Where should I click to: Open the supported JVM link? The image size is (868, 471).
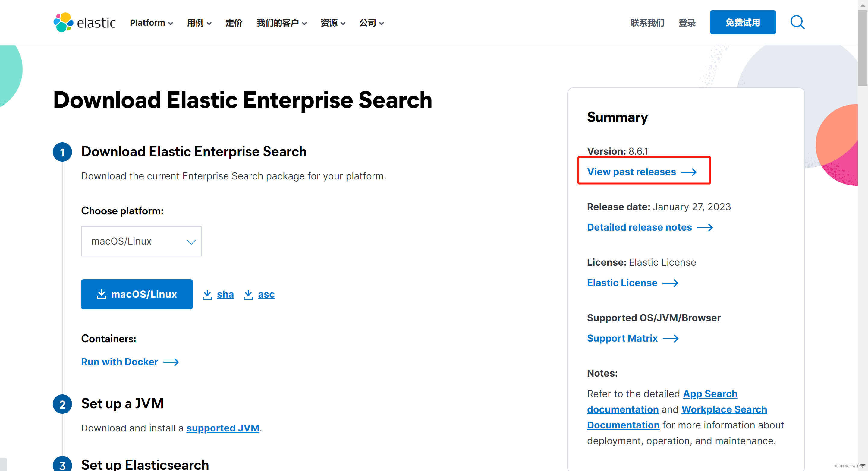223,428
